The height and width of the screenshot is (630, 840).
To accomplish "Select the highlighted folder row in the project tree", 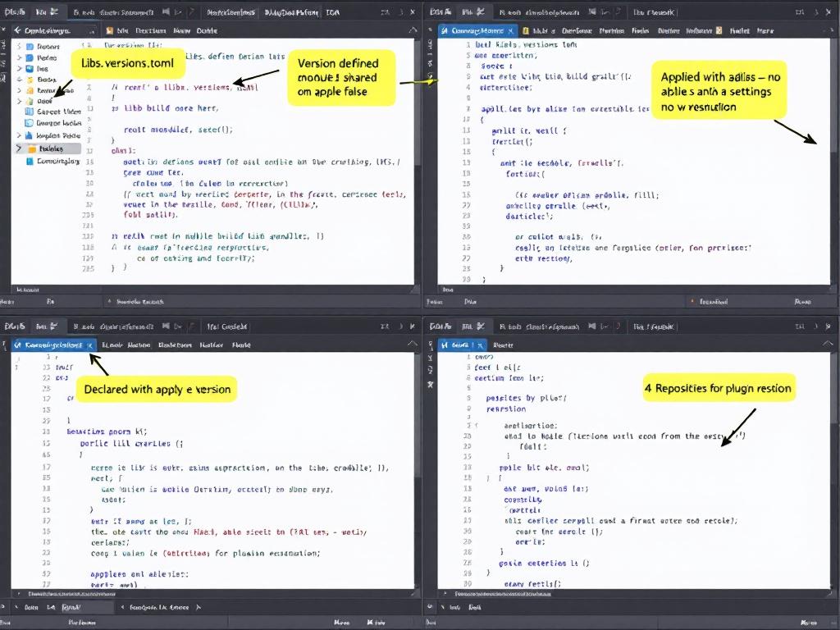I will (x=47, y=148).
